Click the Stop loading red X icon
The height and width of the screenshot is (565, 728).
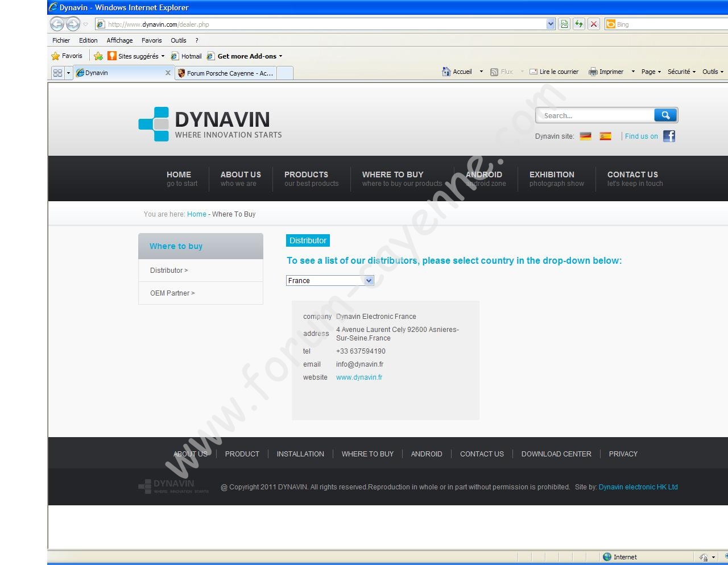pos(593,24)
